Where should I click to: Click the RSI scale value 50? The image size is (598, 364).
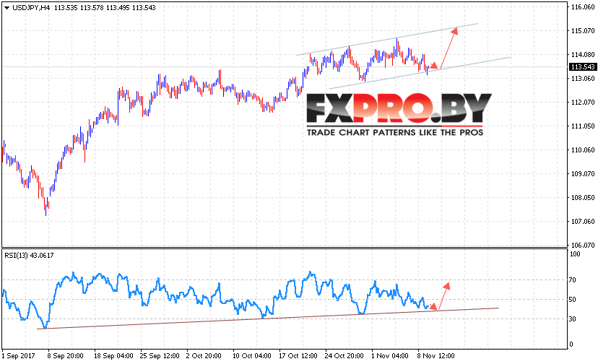tap(573, 300)
